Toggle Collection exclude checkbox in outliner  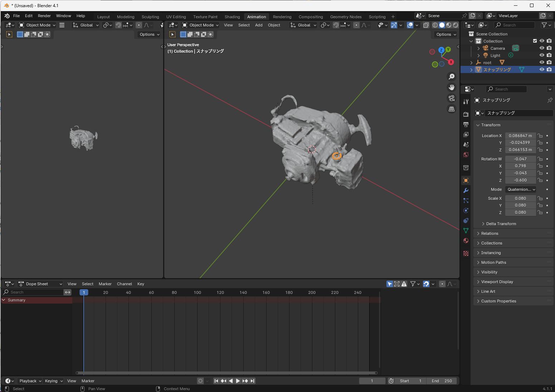[535, 41]
